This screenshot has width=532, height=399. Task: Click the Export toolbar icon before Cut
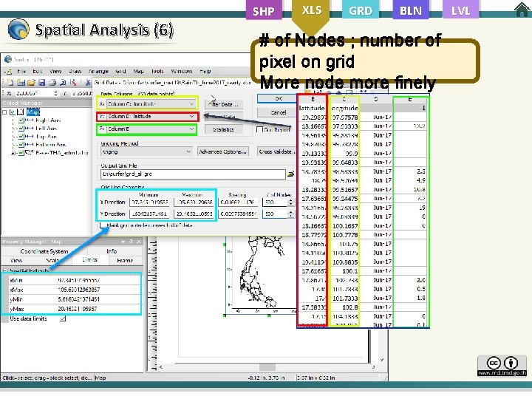click(x=73, y=82)
